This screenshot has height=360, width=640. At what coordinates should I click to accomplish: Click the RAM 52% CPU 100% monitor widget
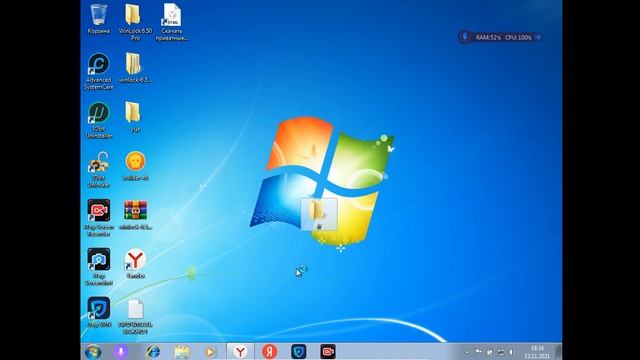click(x=500, y=37)
